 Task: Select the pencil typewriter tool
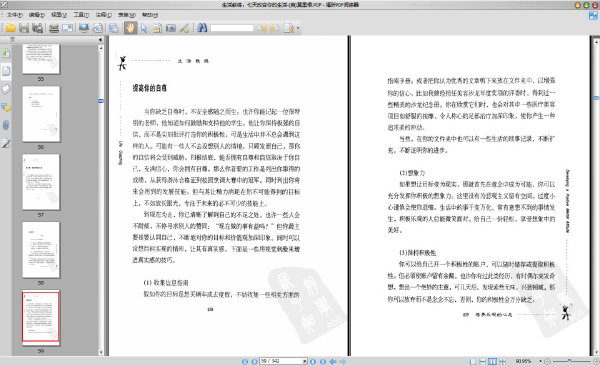(x=184, y=28)
